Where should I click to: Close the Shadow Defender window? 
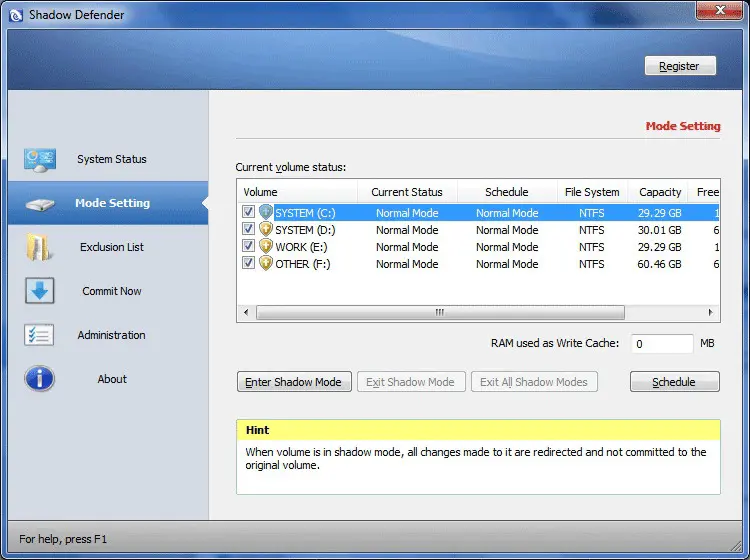tap(719, 11)
